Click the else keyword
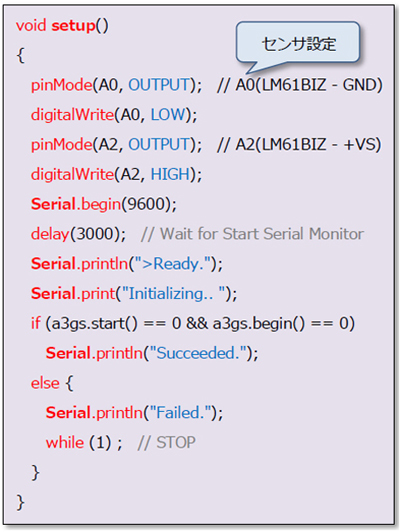The image size is (400, 532). [45, 383]
